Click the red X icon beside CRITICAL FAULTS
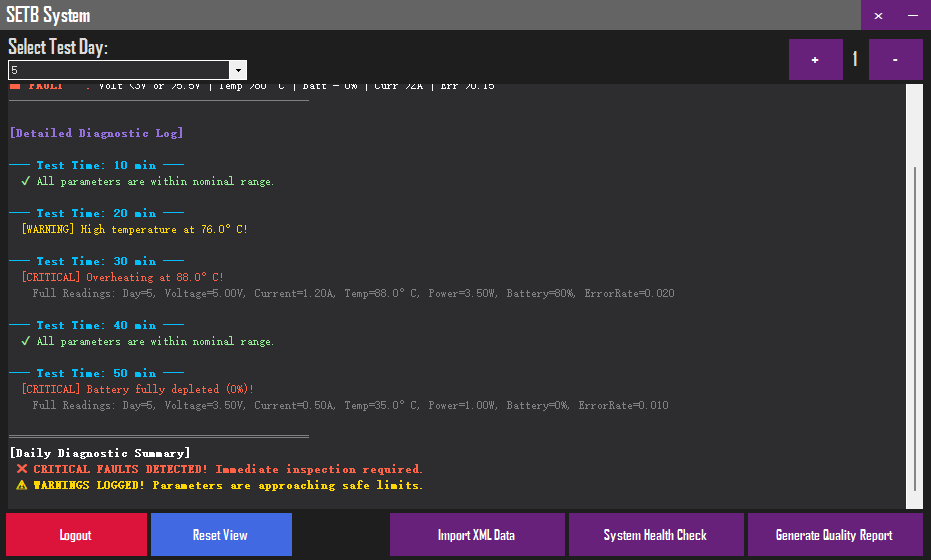Screen dimensions: 931x560 (x=22, y=469)
